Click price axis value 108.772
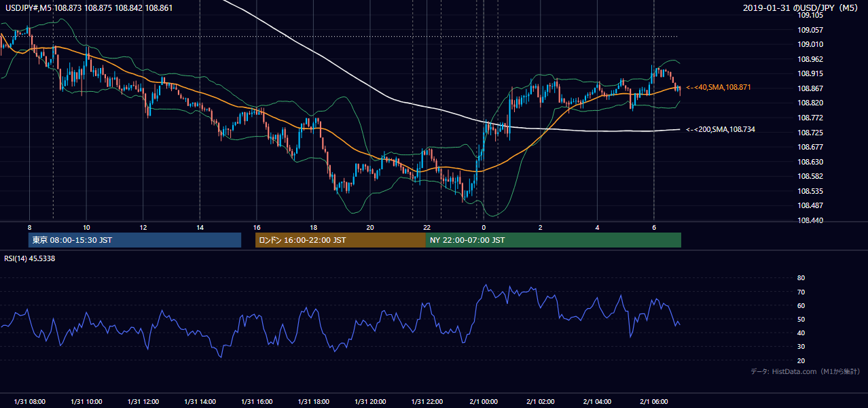The width and height of the screenshot is (868, 408). 810,118
